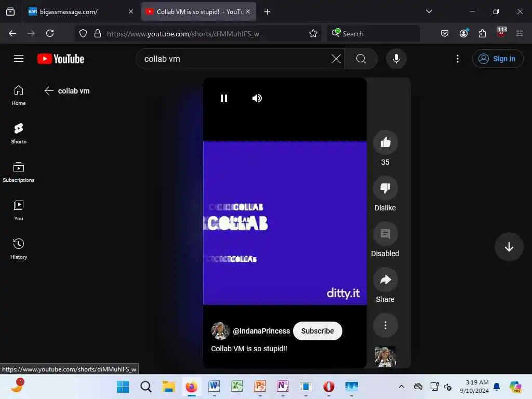
Task: Go to the next short with down arrow
Action: [509, 247]
